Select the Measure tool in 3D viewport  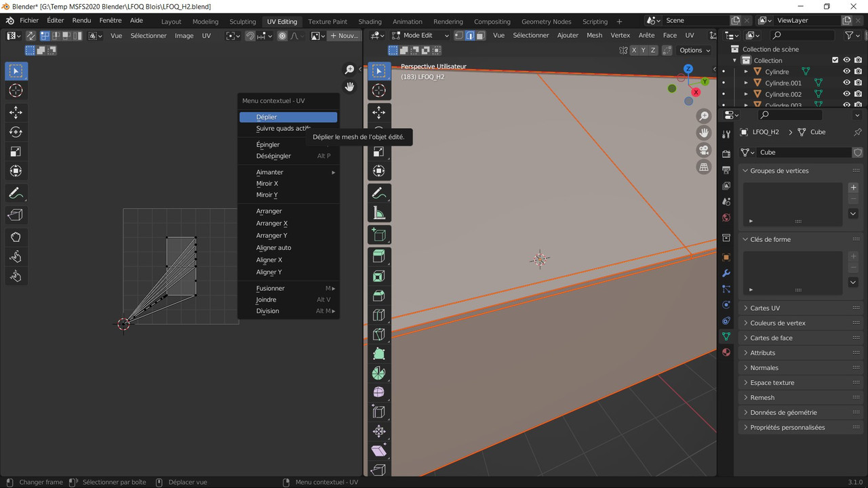tap(379, 213)
